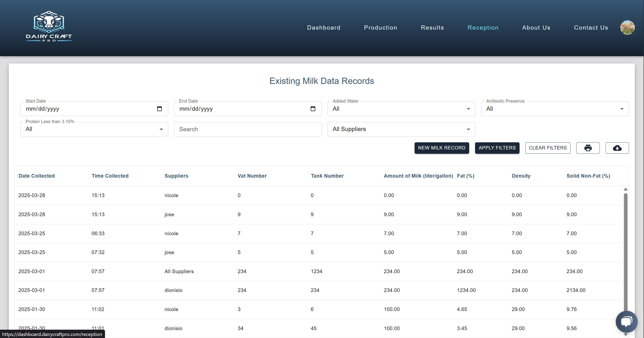
Task: Open Start Date calendar picker icon
Action: click(159, 109)
